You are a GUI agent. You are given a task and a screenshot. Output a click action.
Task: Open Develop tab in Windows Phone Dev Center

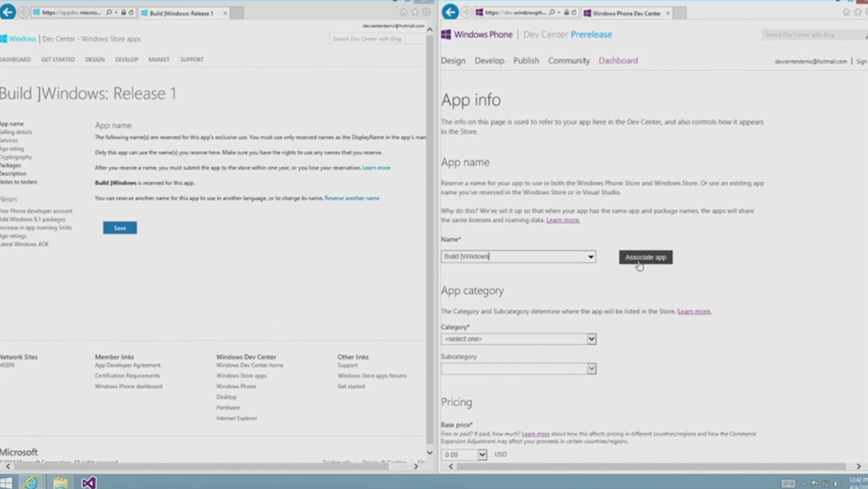[x=489, y=61]
